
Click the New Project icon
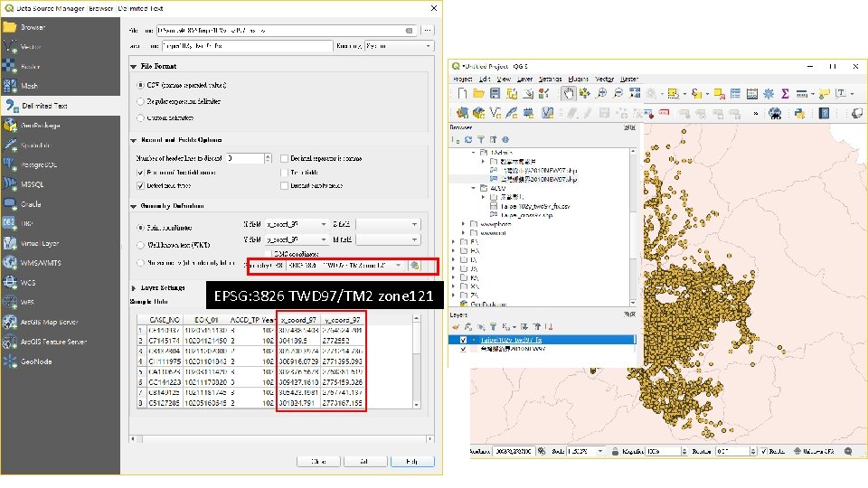coord(462,93)
